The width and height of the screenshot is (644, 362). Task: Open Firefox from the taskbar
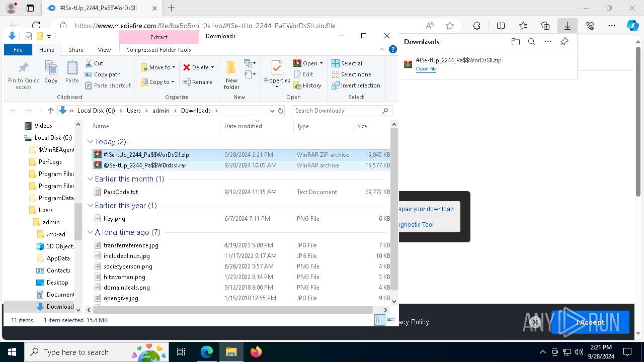tap(256, 352)
